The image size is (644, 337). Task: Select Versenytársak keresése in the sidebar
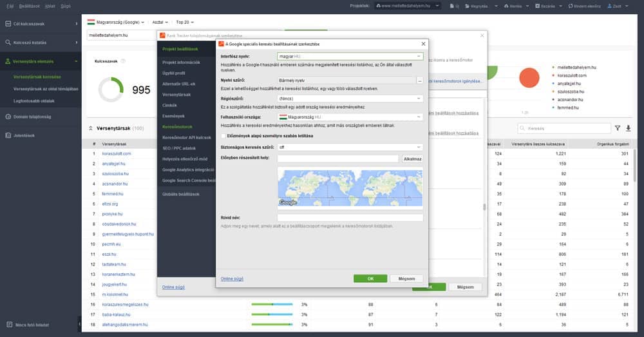pos(37,77)
